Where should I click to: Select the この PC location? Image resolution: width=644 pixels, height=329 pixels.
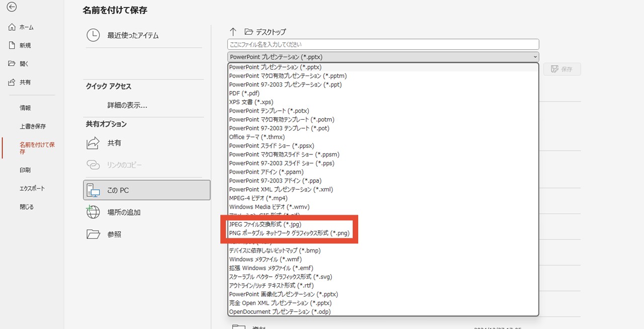coord(146,190)
